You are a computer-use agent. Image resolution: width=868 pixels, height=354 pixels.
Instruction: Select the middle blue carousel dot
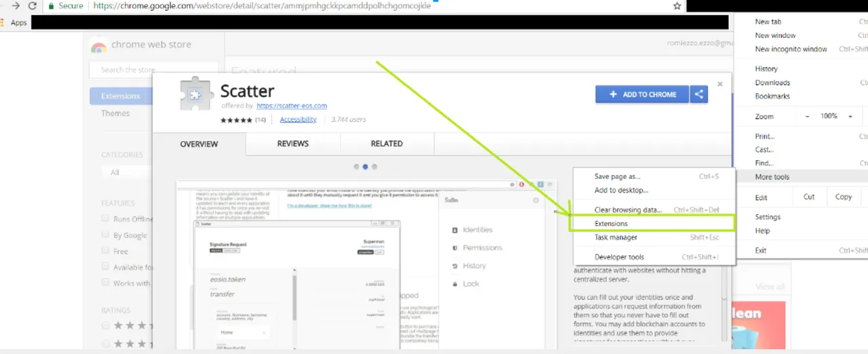(x=365, y=167)
